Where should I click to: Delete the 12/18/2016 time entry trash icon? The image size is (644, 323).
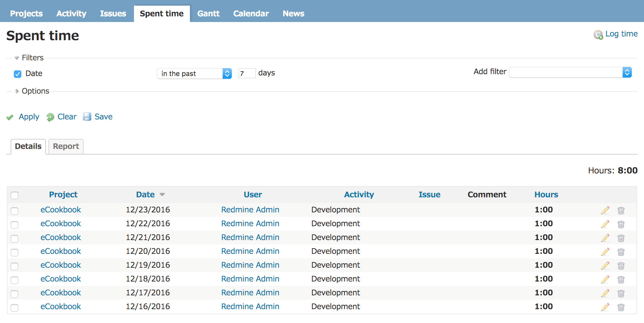click(x=621, y=279)
